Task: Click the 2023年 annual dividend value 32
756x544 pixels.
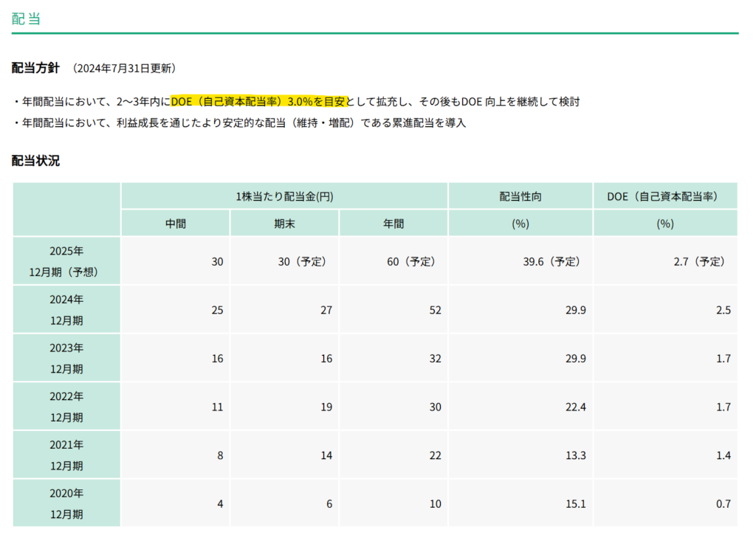Action: click(x=434, y=359)
